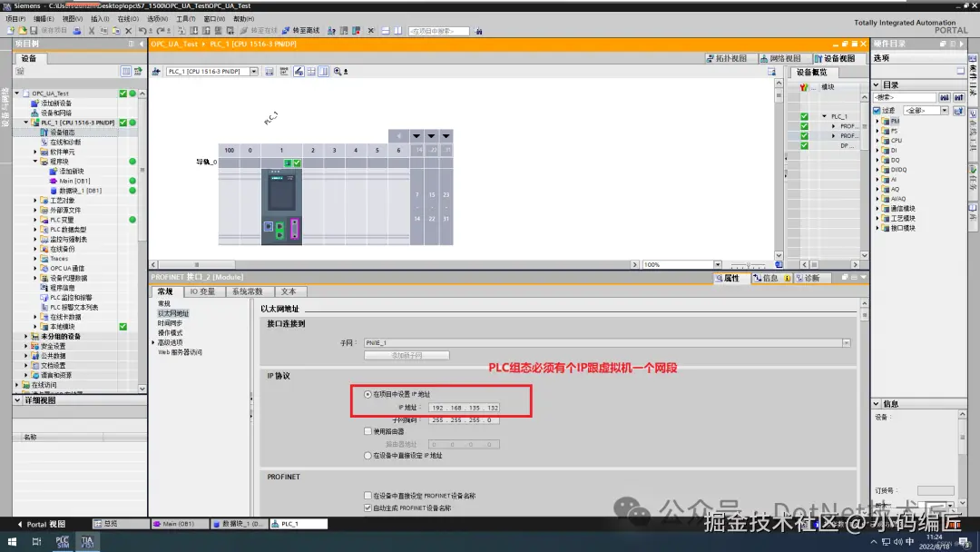
Task: Select 在设备中直接设定 IP 地址 radio button
Action: pos(367,456)
